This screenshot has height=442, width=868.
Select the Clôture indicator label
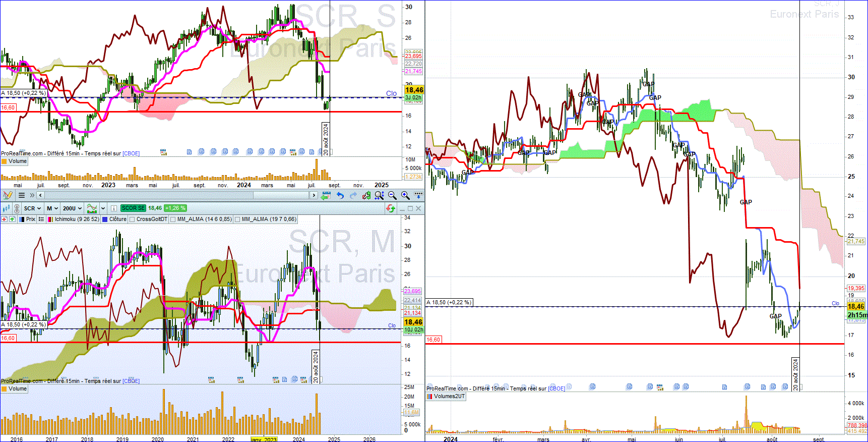pyautogui.click(x=118, y=219)
